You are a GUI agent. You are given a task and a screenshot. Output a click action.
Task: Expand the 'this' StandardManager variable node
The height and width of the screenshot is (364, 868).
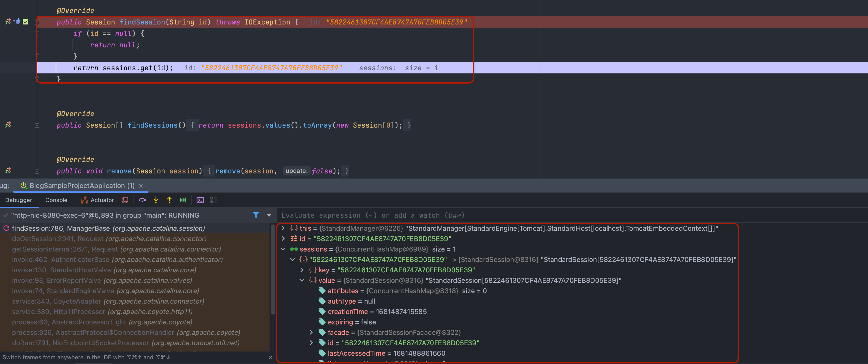click(283, 228)
